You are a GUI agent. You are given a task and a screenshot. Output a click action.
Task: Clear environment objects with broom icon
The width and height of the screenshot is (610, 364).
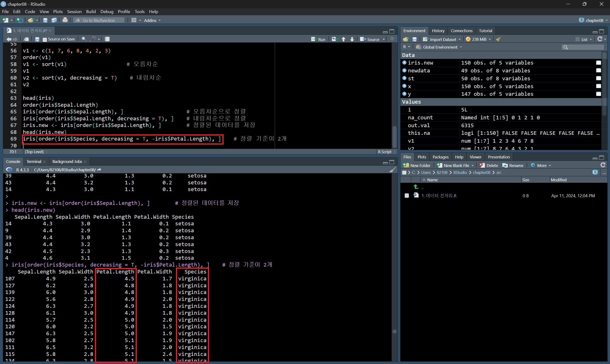coord(499,39)
